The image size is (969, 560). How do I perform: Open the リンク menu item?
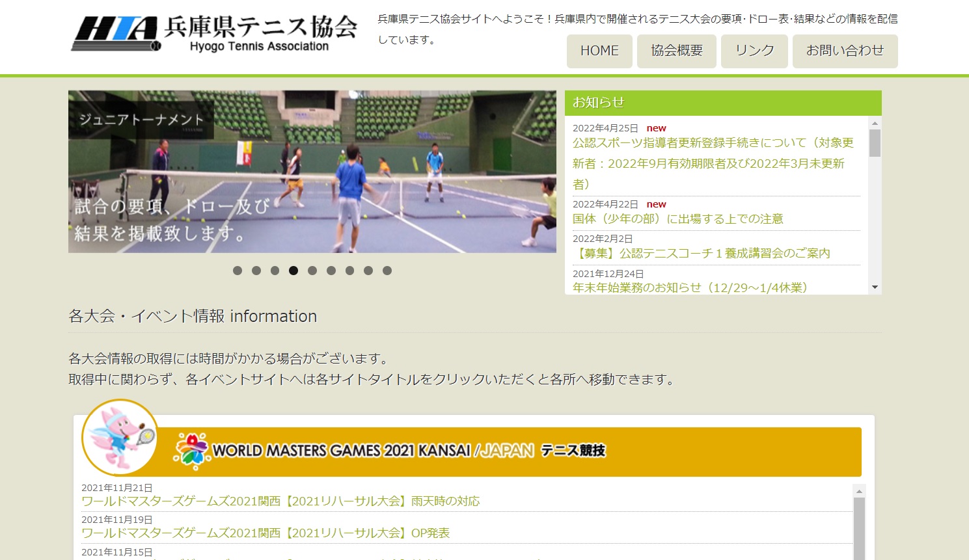[x=754, y=51]
